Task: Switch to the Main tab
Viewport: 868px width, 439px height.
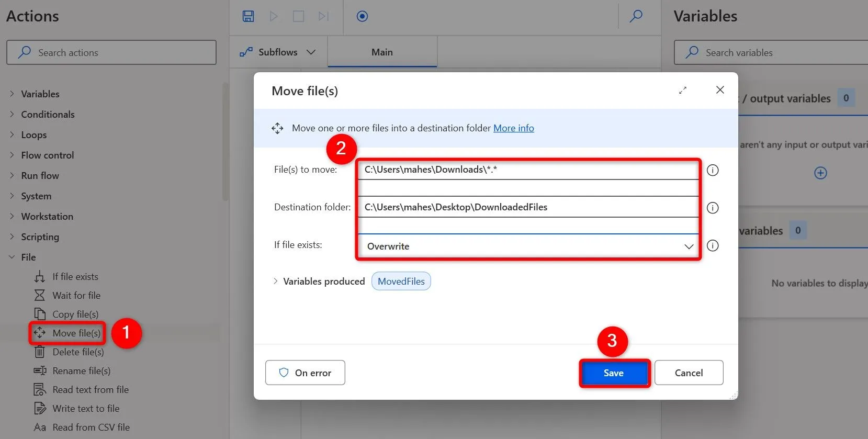Action: (x=382, y=52)
